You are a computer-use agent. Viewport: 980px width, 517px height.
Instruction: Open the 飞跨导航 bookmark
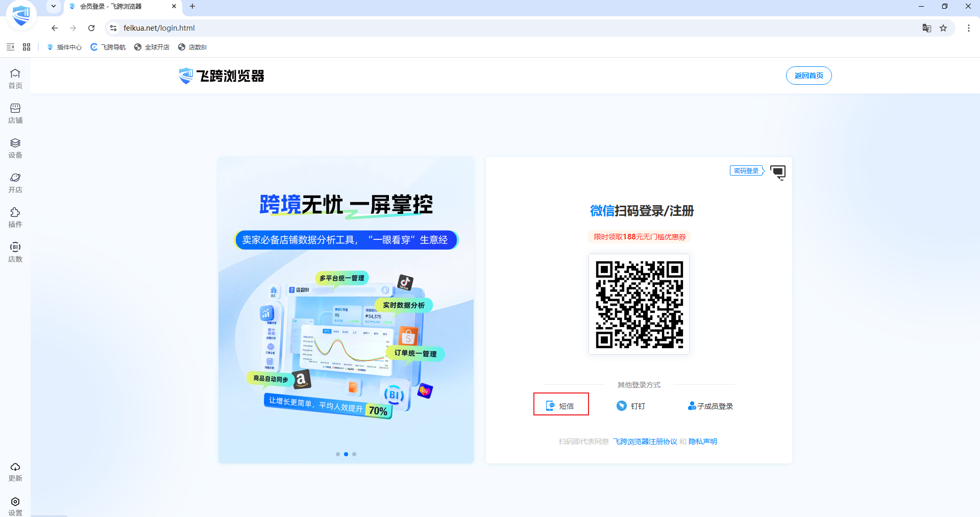(x=108, y=47)
